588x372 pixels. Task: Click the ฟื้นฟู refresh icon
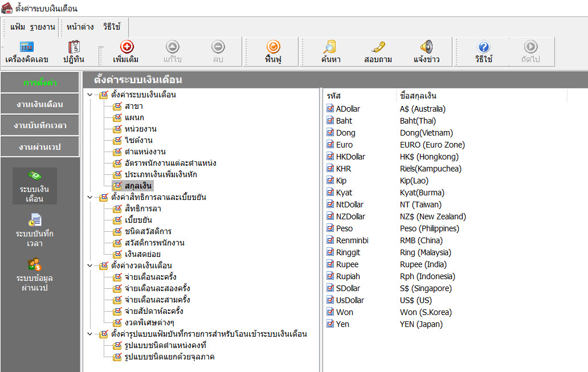[273, 47]
